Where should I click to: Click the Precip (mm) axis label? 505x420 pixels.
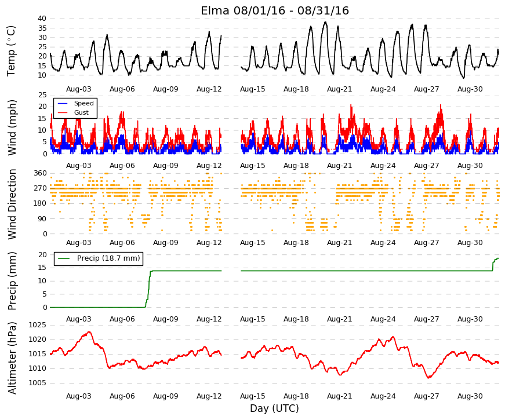point(12,281)
